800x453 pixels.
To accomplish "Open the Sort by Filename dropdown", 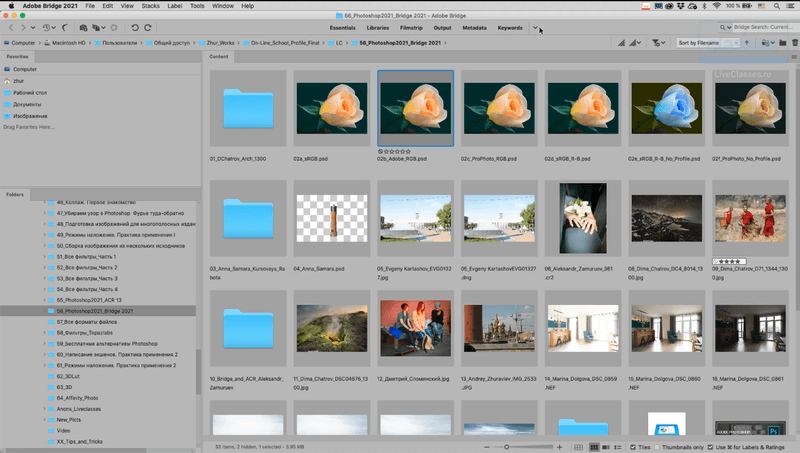I will pyautogui.click(x=708, y=43).
